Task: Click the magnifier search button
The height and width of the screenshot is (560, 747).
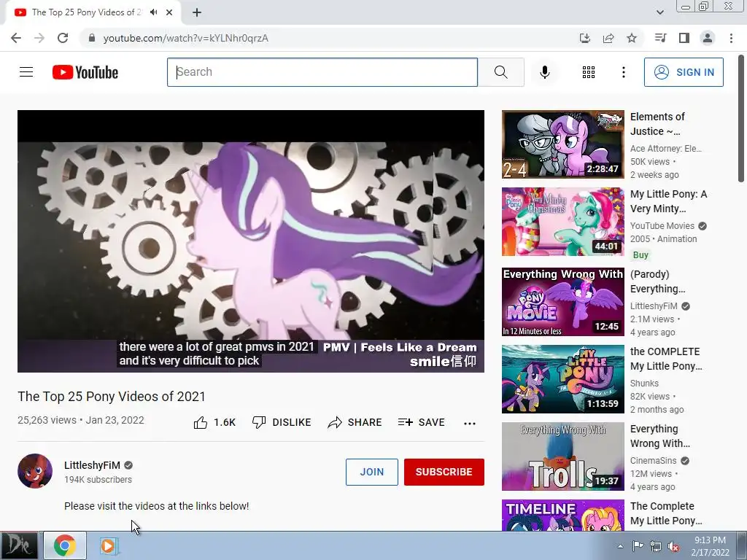Action: click(500, 72)
